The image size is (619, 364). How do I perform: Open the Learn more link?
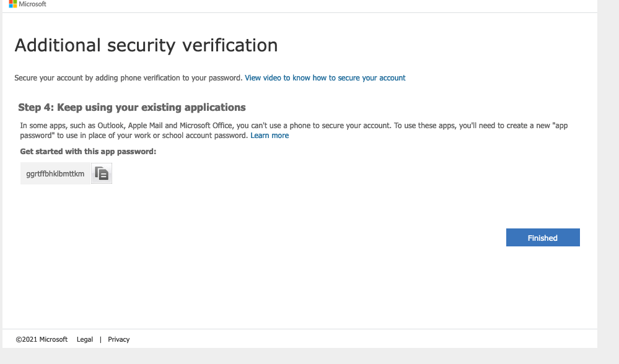(x=270, y=136)
